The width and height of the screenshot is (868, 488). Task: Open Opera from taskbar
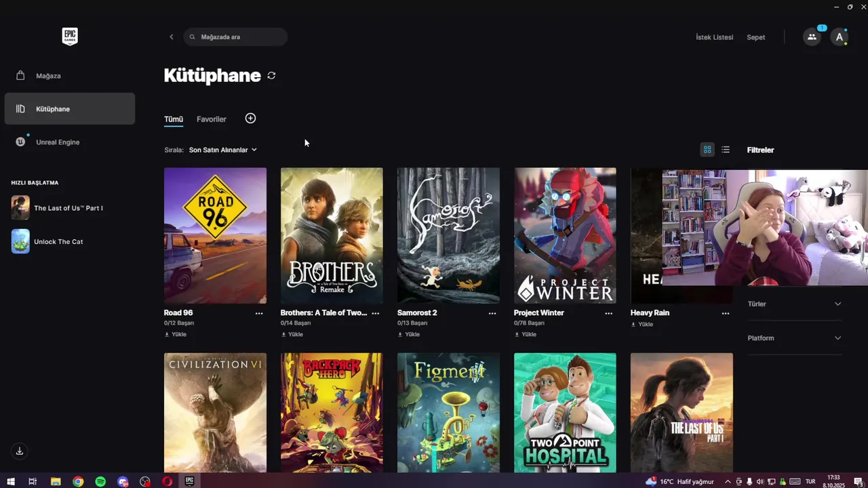(167, 482)
